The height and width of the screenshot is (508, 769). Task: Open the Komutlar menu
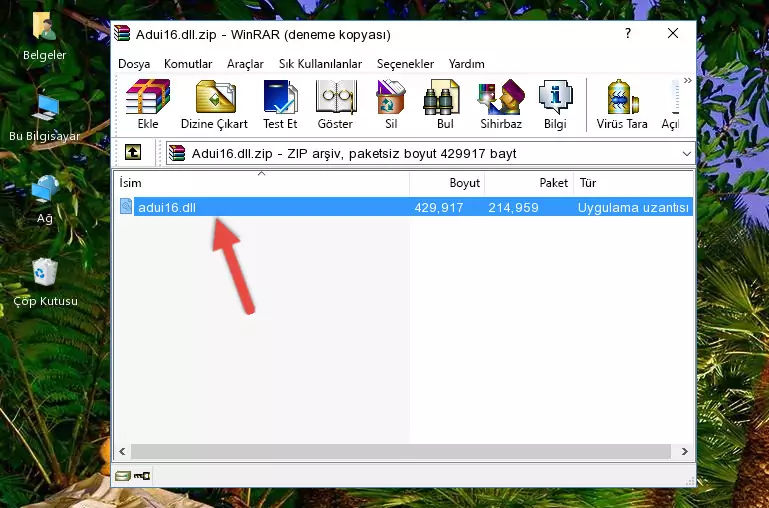click(188, 64)
